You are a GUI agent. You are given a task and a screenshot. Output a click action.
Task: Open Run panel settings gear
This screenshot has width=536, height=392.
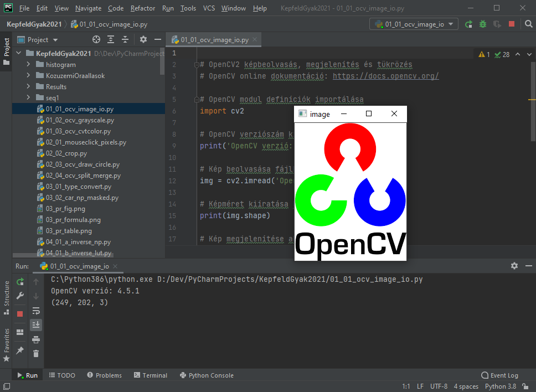pyautogui.click(x=514, y=266)
